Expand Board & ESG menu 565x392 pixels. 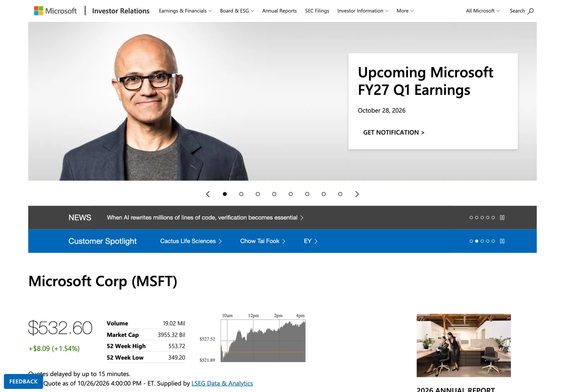click(237, 11)
